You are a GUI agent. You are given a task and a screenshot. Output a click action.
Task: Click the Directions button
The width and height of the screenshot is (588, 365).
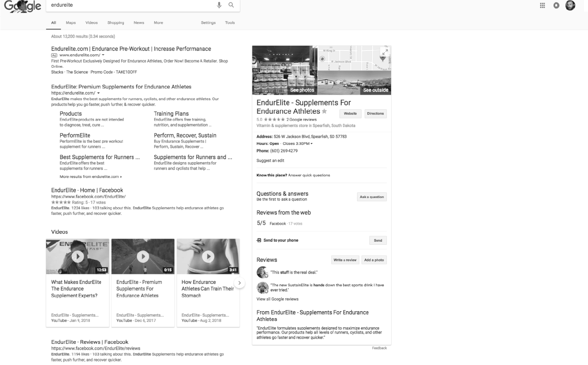tap(375, 113)
